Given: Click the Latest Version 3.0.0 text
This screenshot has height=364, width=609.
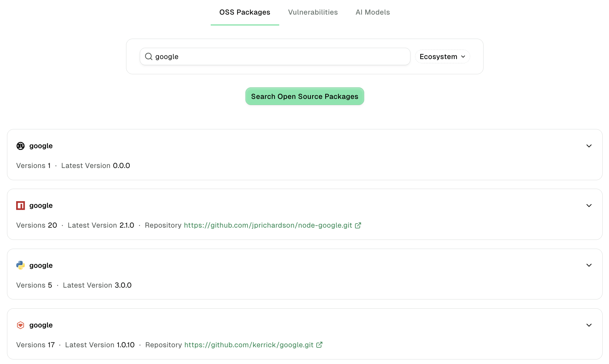Looking at the screenshot, I should click(x=97, y=285).
